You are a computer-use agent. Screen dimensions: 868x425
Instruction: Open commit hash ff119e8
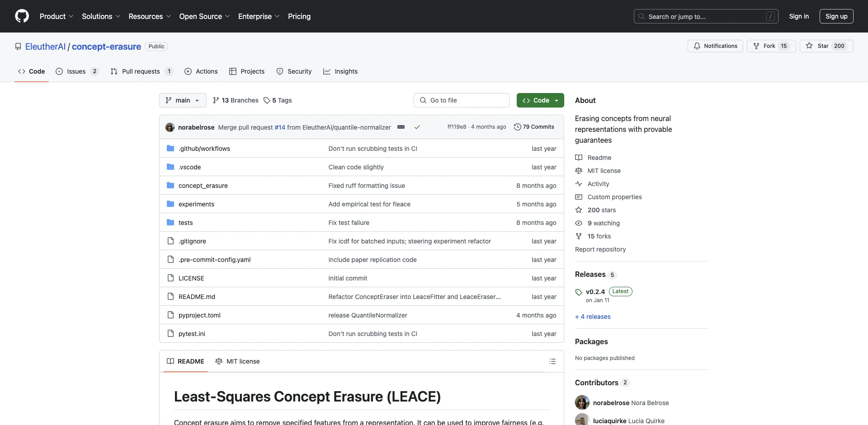click(457, 127)
